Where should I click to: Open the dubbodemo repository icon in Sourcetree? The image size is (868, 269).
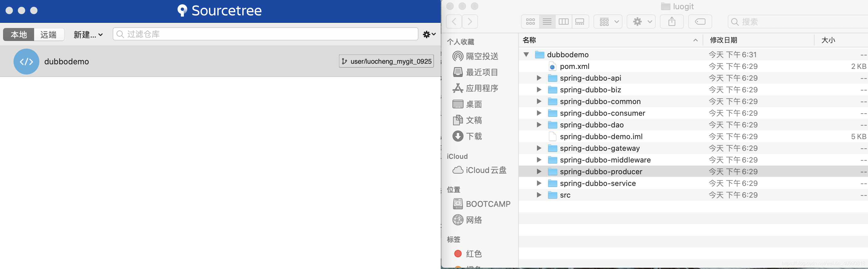[x=26, y=62]
